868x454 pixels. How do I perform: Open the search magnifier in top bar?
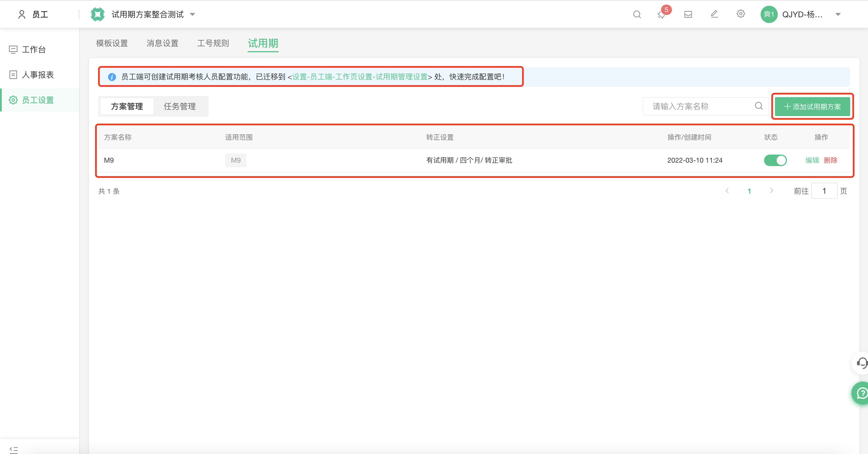coord(637,14)
